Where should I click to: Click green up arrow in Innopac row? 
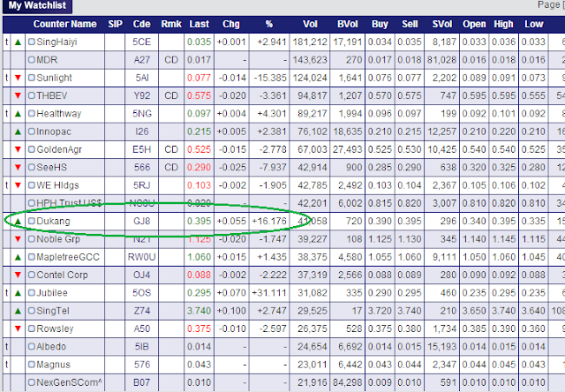(x=18, y=132)
